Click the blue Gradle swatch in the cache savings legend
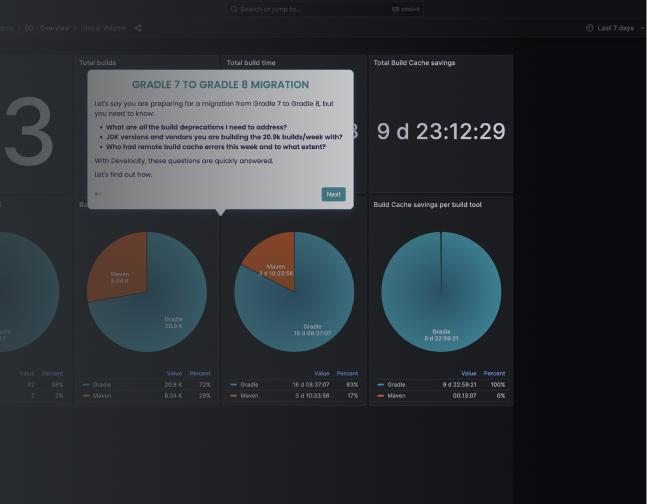The width and height of the screenshot is (647, 504). pyautogui.click(x=380, y=385)
